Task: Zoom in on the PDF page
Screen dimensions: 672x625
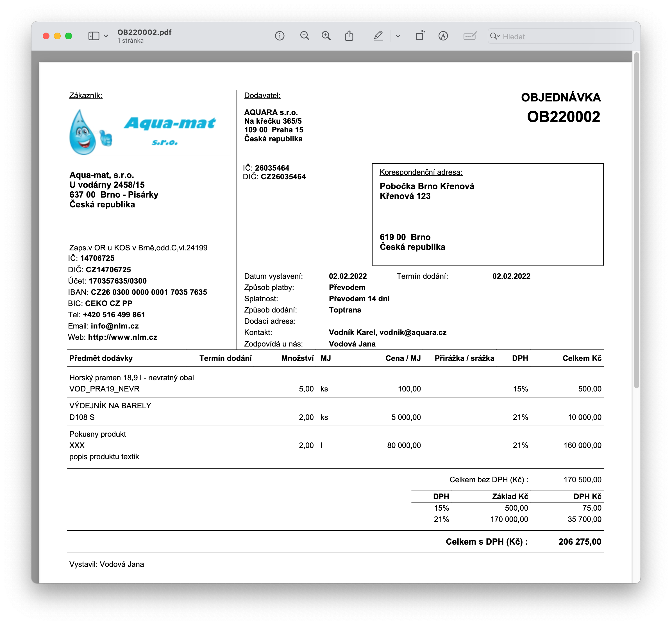Action: coord(326,36)
